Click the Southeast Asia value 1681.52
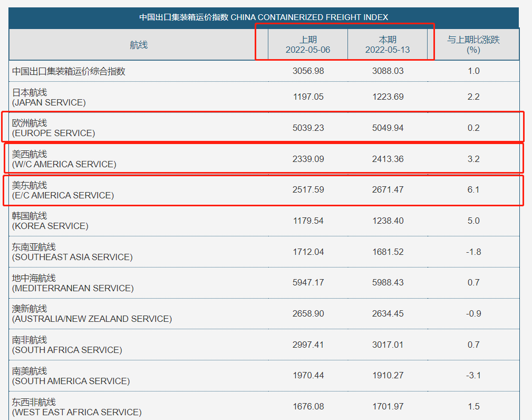532x420 pixels. [388, 252]
